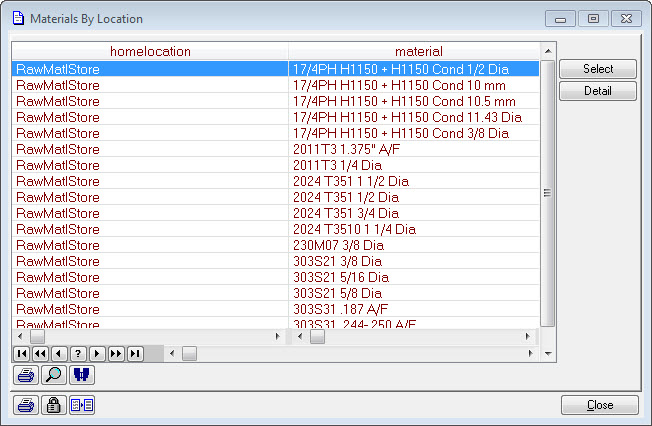
Task: Click the navigator bar scroll thumb
Action: [190, 354]
